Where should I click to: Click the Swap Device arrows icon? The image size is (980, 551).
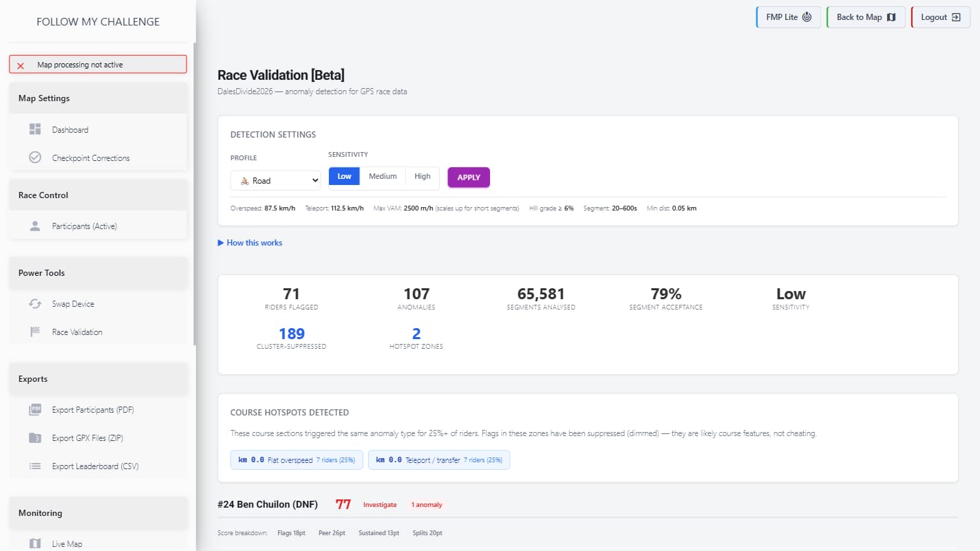coord(35,303)
